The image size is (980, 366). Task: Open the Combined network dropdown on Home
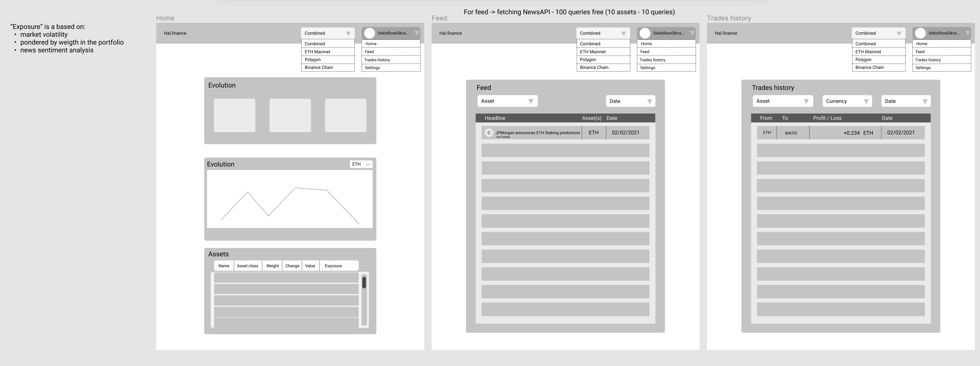tap(325, 33)
